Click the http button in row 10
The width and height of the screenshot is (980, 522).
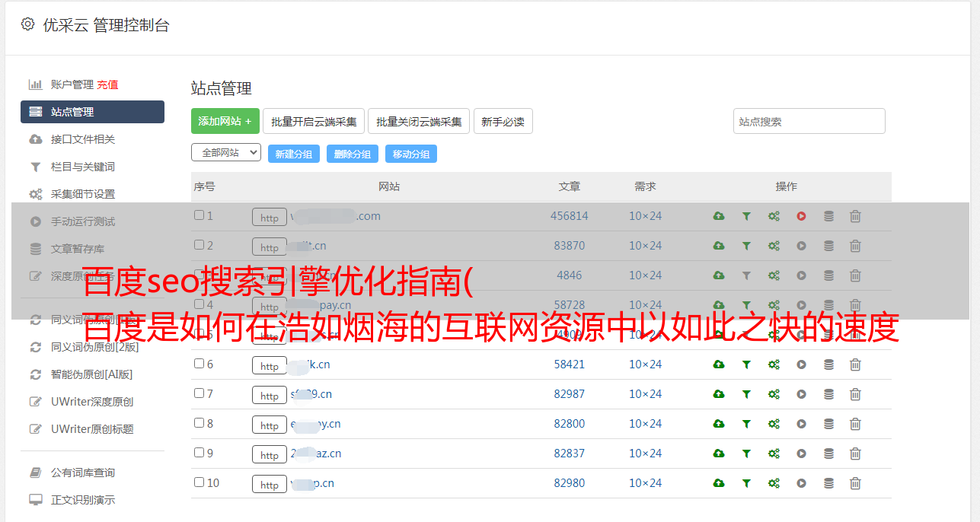point(270,484)
